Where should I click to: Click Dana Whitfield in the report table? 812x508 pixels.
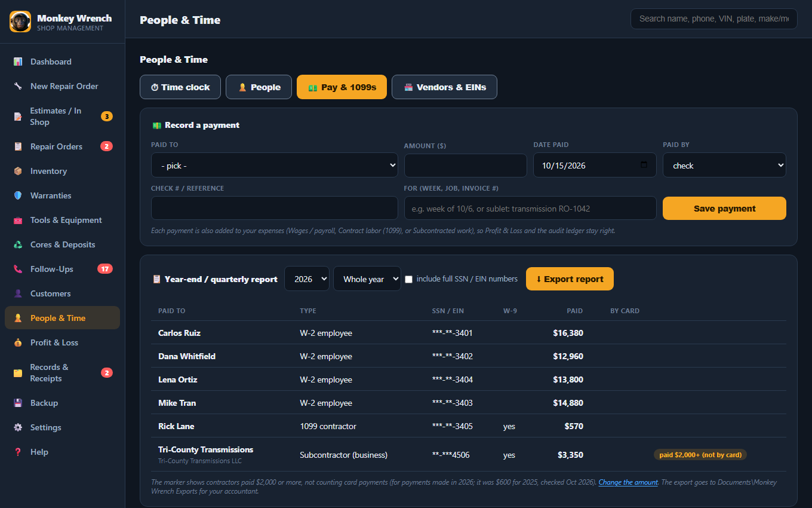187,356
